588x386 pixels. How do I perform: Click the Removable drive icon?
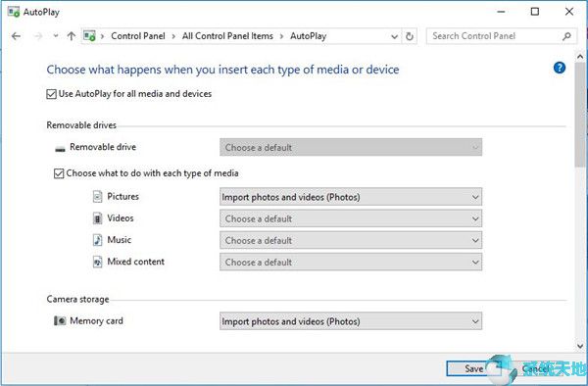tap(60, 149)
